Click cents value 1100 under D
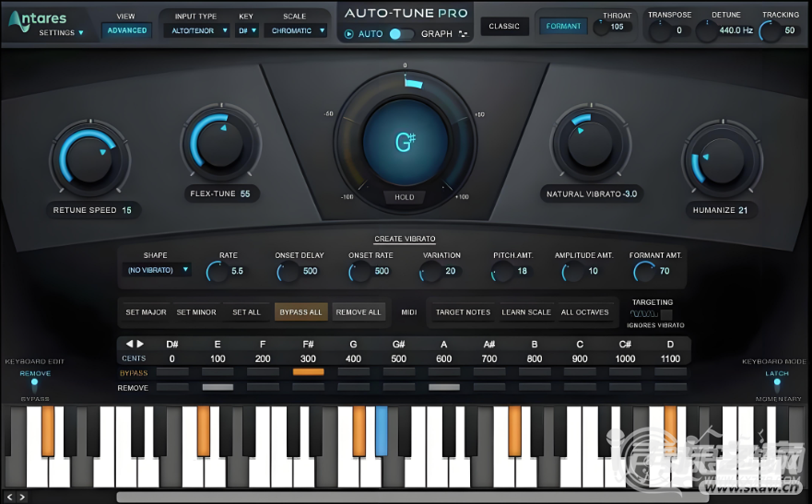The width and height of the screenshot is (812, 504). click(x=670, y=358)
